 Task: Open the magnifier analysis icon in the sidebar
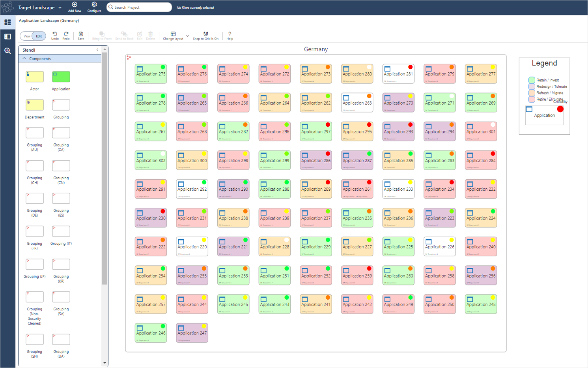tap(7, 51)
